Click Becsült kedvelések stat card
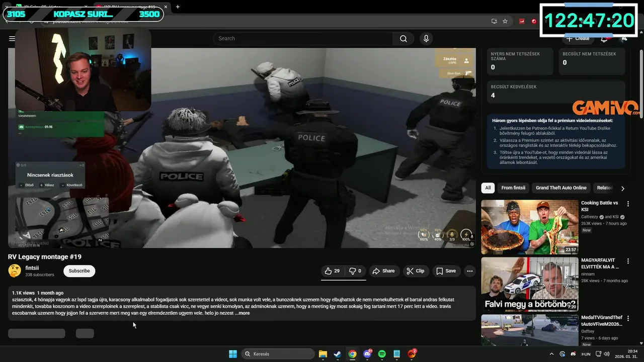Image resolution: width=644 pixels, height=362 pixels. [x=556, y=92]
